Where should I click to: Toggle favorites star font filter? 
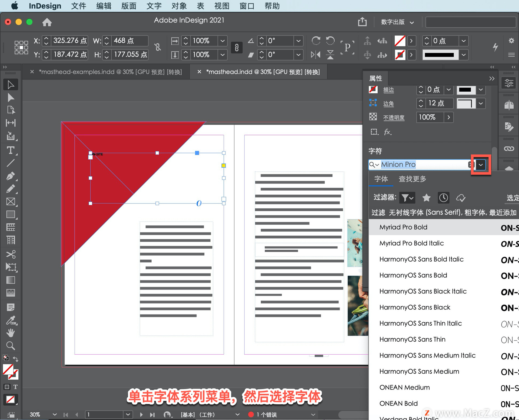pyautogui.click(x=426, y=198)
